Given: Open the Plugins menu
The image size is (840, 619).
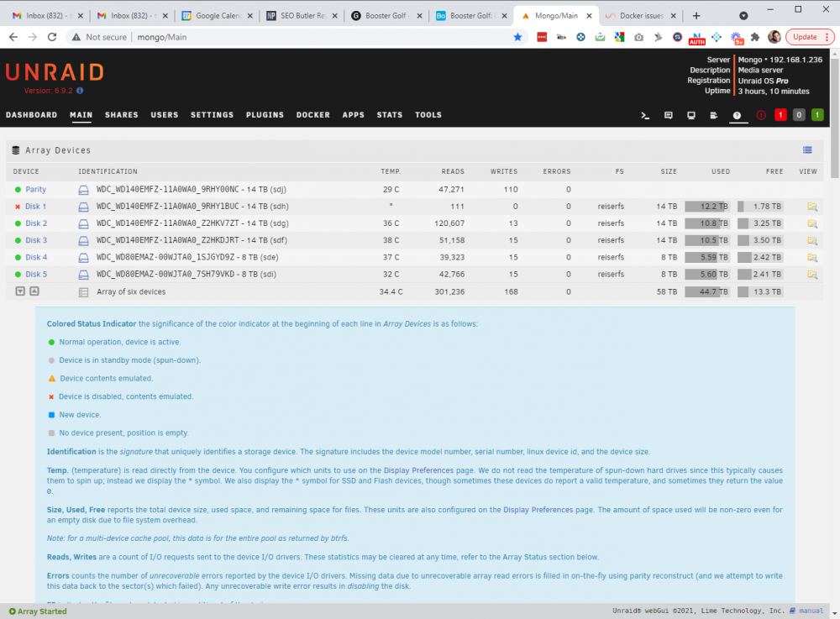Looking at the screenshot, I should pos(265,114).
